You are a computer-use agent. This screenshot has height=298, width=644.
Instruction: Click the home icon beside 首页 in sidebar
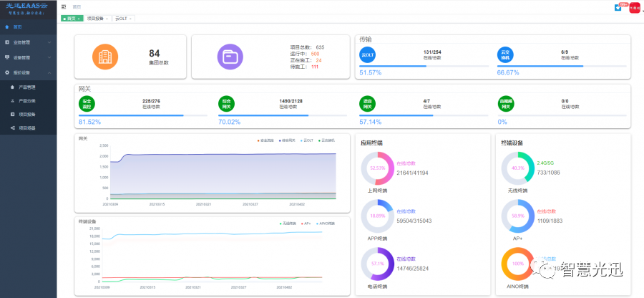click(x=7, y=27)
